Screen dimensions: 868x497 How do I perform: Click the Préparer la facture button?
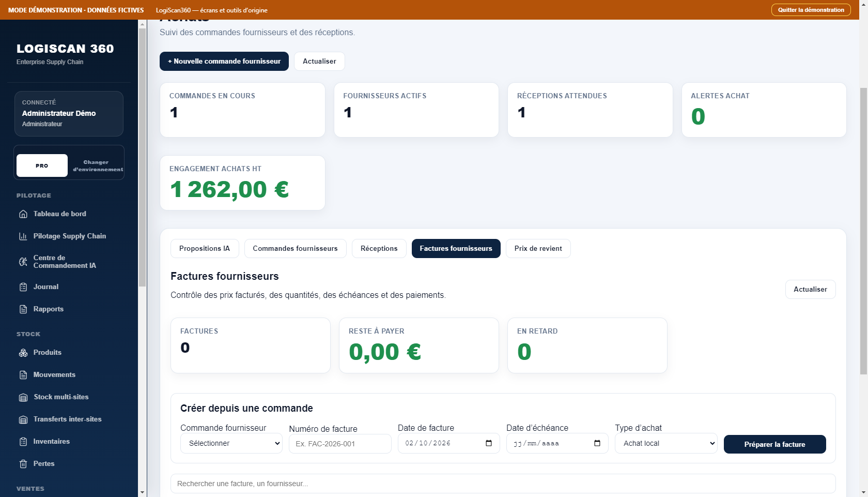774,444
